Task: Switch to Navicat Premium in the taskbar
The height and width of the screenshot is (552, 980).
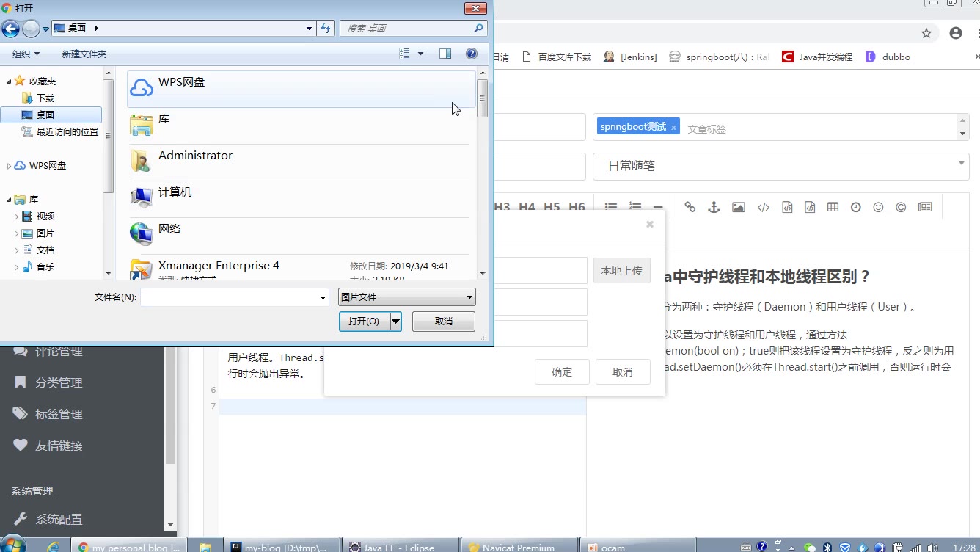Action: [x=521, y=547]
